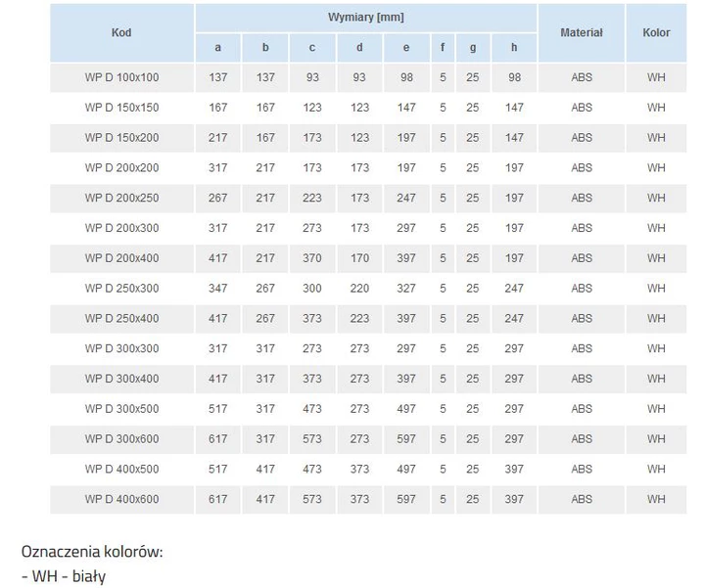Select the WP D 300x600 code cell
This screenshot has width=705, height=588.
[121, 439]
